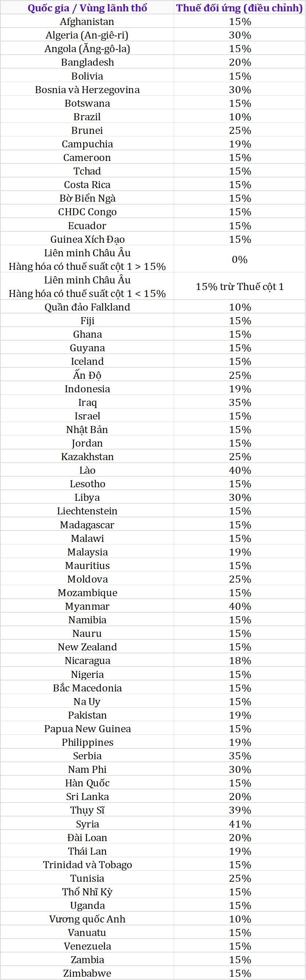306x980 pixels.
Task: Select the Nicaragua 18% cell
Action: click(239, 660)
